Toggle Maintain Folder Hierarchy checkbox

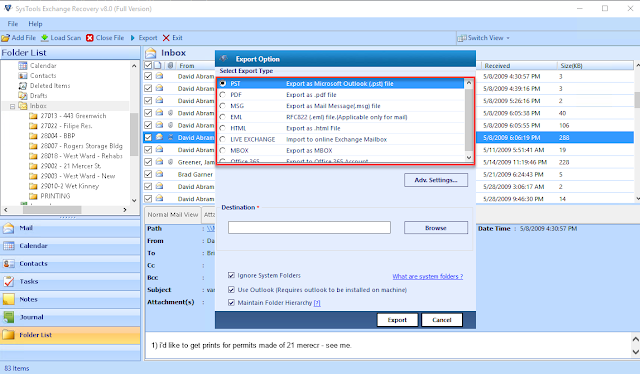pyautogui.click(x=231, y=303)
